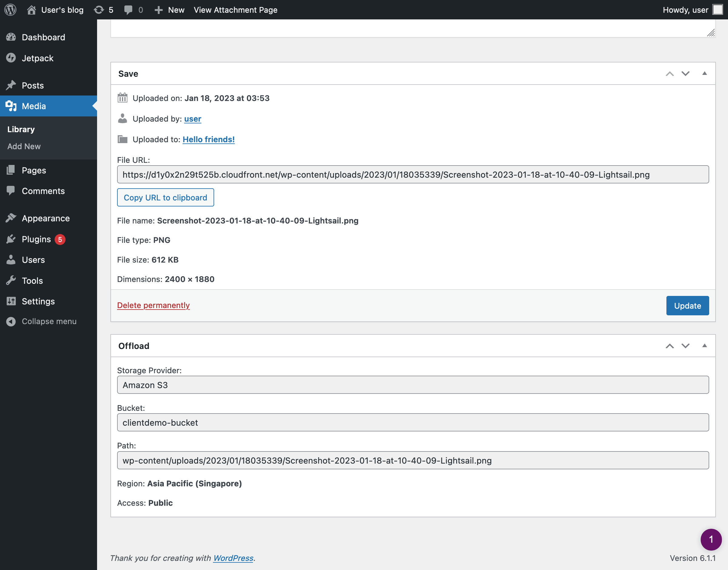Open the Media library icon in sidebar
This screenshot has height=570, width=728.
11,106
